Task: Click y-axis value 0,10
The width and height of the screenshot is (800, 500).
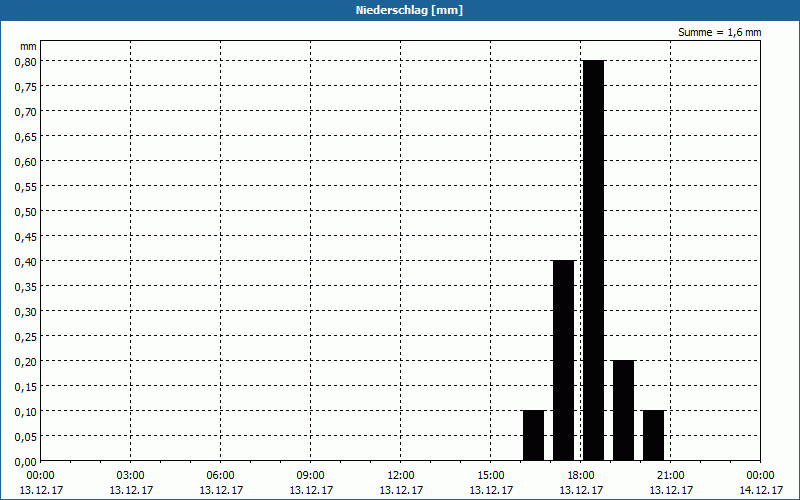Action: click(x=26, y=412)
